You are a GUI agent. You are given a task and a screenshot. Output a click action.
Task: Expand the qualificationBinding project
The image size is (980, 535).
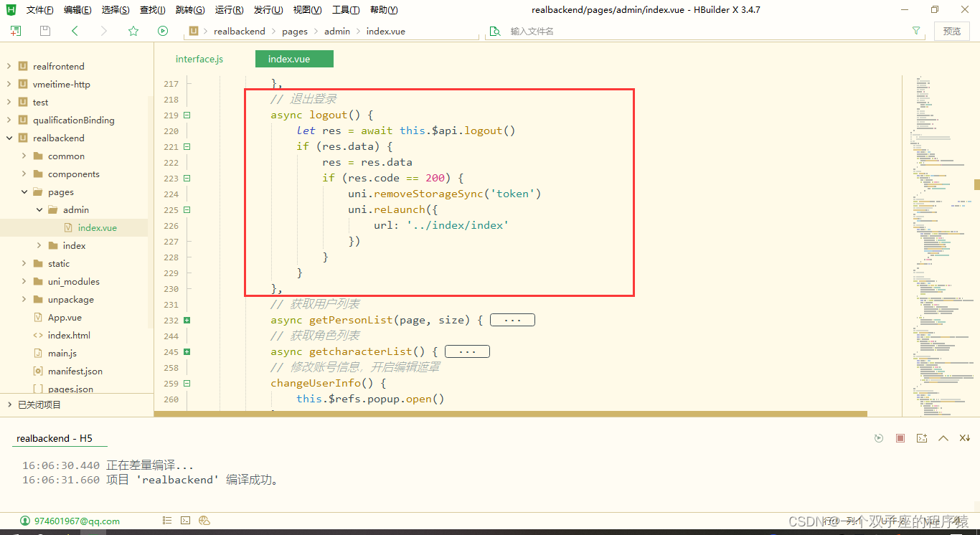click(x=9, y=120)
